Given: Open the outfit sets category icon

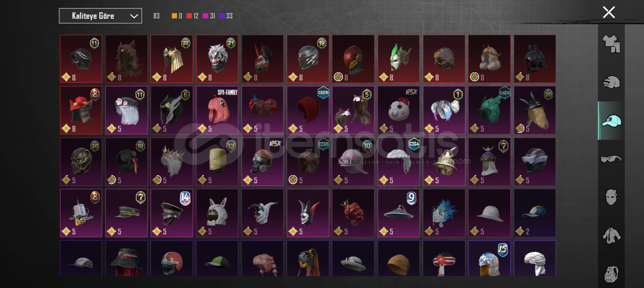Looking at the screenshot, I should (611, 44).
